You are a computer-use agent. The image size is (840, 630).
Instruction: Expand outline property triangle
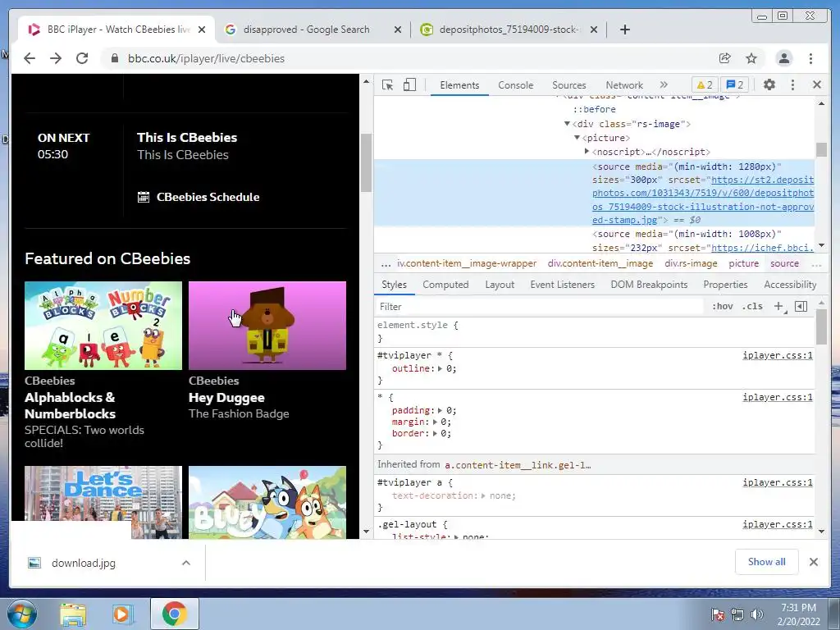click(440, 368)
